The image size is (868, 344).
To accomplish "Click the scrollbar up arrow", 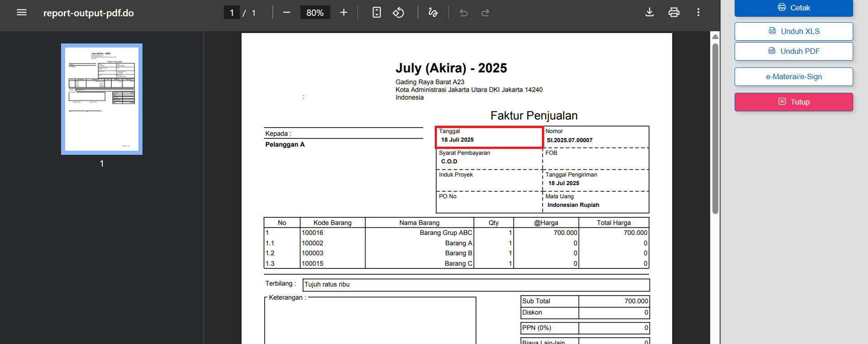I will (715, 36).
